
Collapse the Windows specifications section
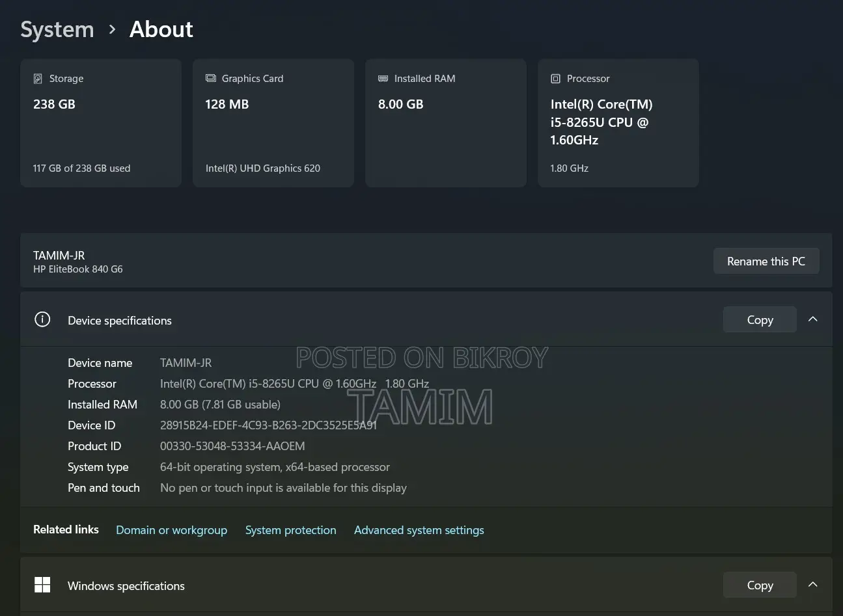click(812, 585)
